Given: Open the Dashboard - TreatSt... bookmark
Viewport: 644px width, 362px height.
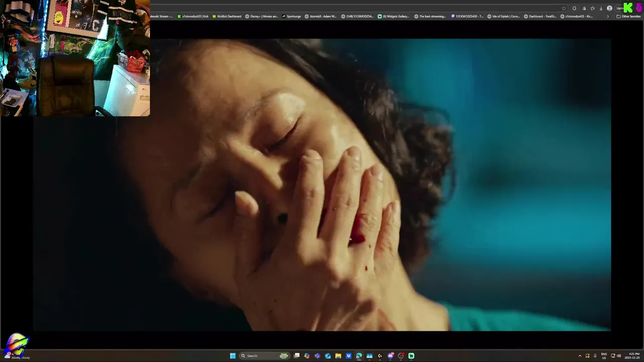Looking at the screenshot, I should click(540, 16).
